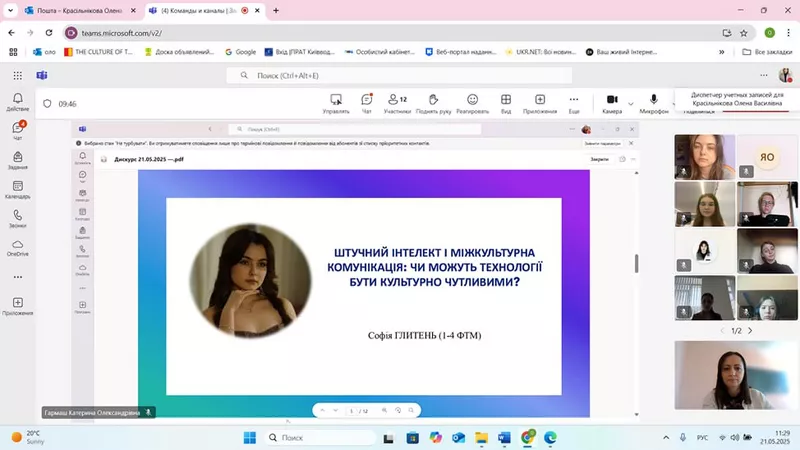Open the Chrome profile circle button
Screen dimensions: 800x450
pos(769,33)
